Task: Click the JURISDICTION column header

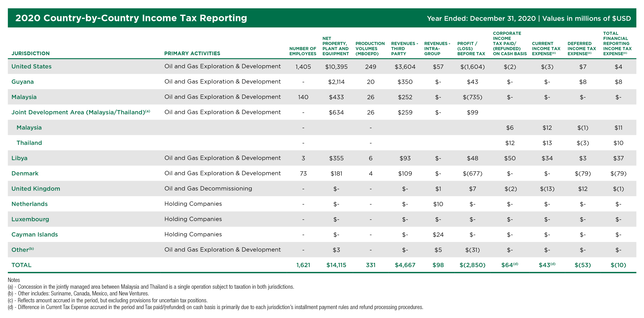Action: [31, 53]
